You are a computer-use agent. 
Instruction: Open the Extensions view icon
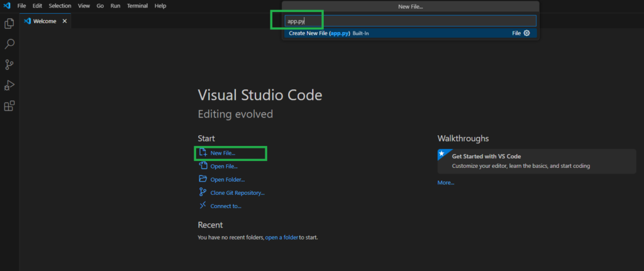(x=9, y=106)
